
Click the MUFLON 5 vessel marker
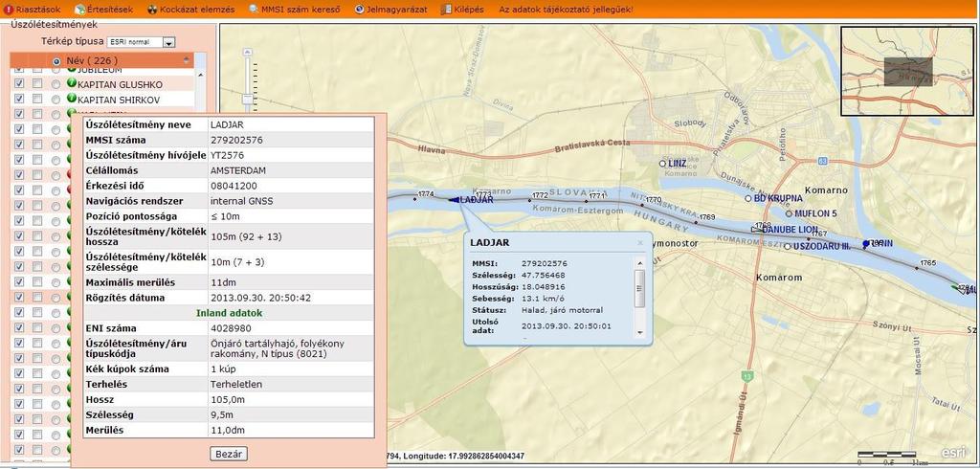point(789,213)
